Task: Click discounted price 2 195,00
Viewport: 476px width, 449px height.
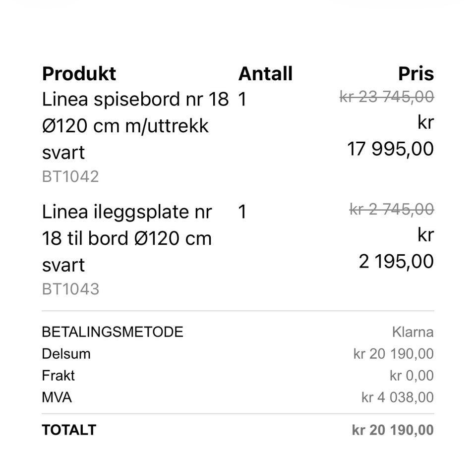Action: click(396, 261)
